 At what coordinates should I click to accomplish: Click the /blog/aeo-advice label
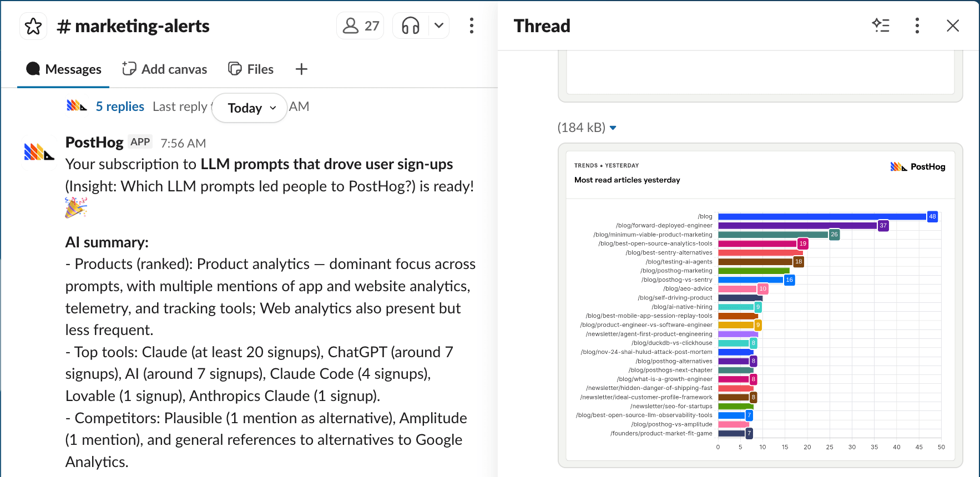(x=688, y=288)
